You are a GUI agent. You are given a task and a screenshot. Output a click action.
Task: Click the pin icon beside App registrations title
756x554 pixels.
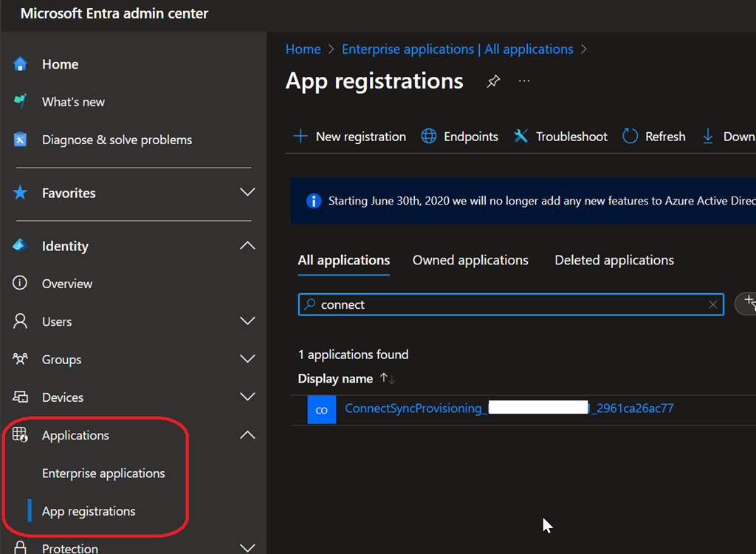(493, 81)
